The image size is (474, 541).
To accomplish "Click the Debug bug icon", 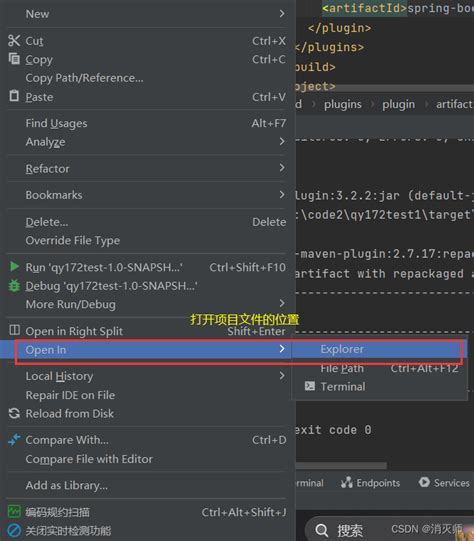I will pos(14,285).
